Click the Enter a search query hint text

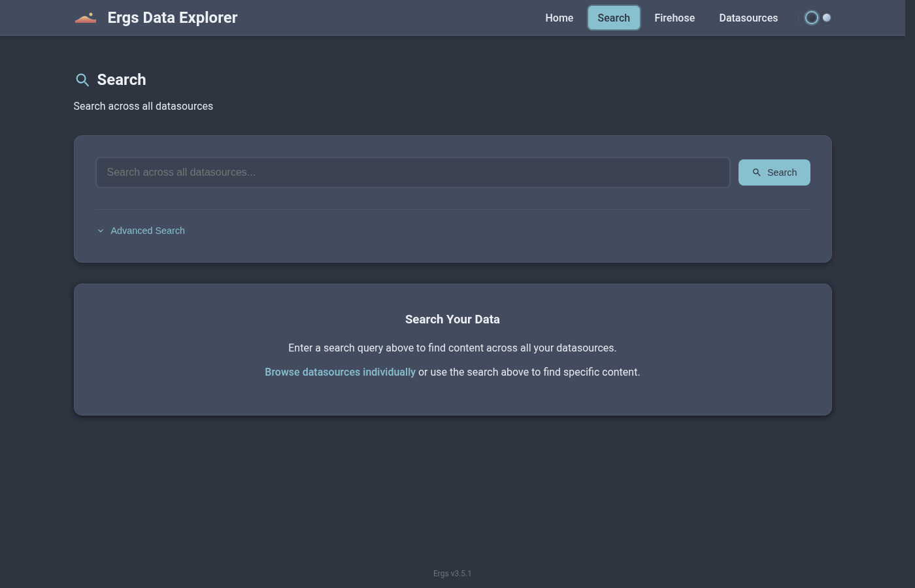(x=452, y=348)
